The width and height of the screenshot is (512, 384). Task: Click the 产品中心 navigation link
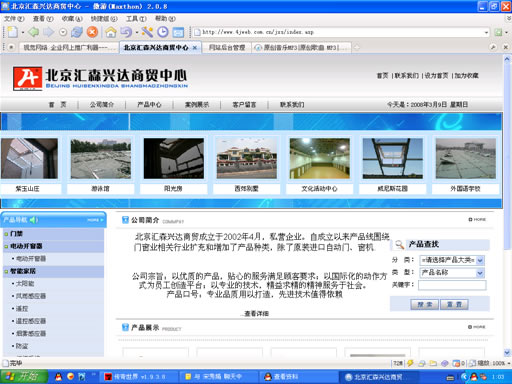[149, 105]
